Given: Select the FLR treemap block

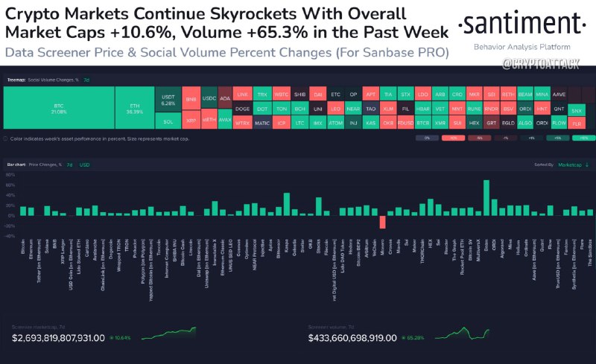Looking at the screenshot, I should point(577,123).
